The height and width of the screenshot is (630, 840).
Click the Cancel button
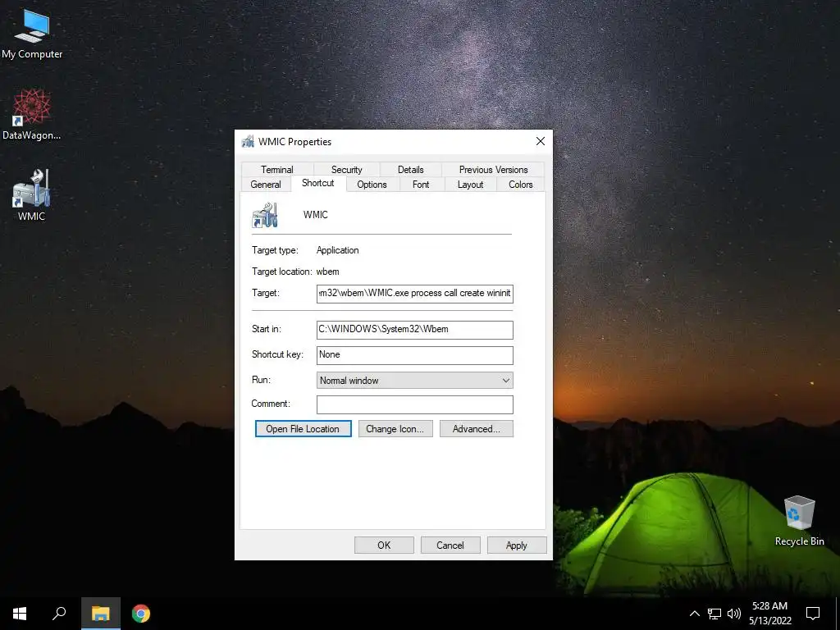450,546
